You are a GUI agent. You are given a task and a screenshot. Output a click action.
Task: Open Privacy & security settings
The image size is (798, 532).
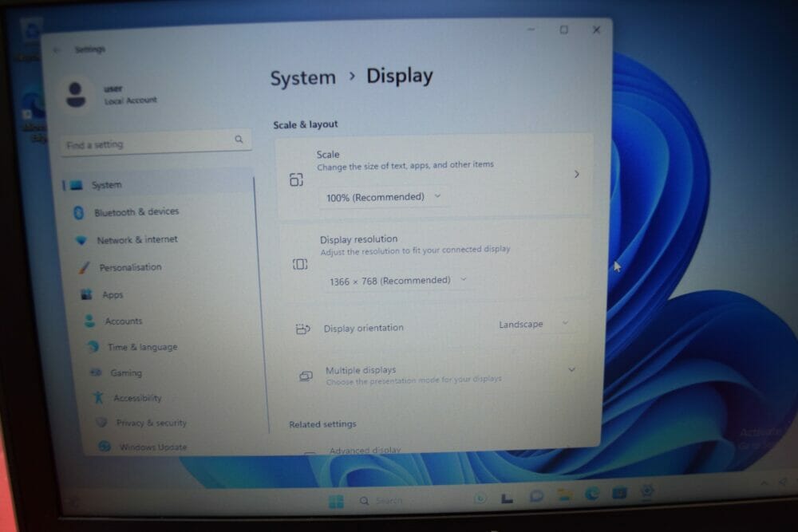click(x=151, y=423)
